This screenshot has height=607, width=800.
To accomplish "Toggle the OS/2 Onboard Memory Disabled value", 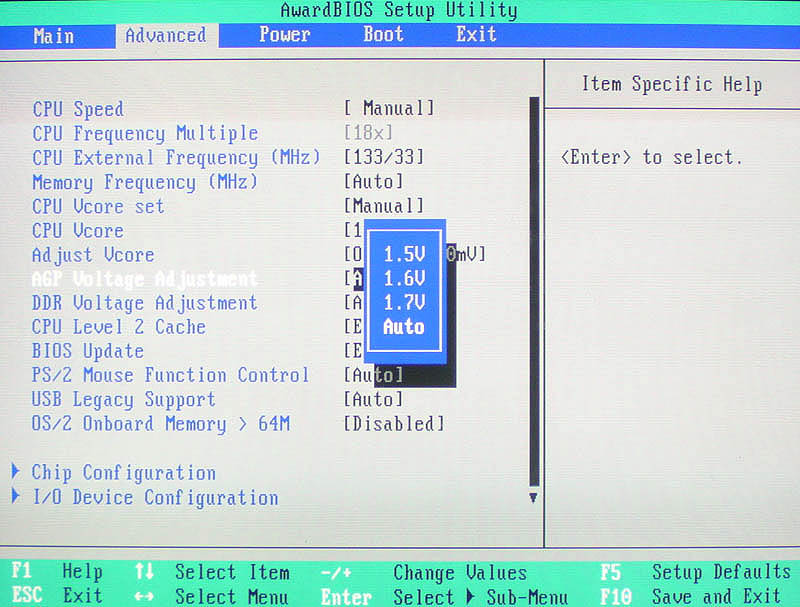I will point(394,424).
